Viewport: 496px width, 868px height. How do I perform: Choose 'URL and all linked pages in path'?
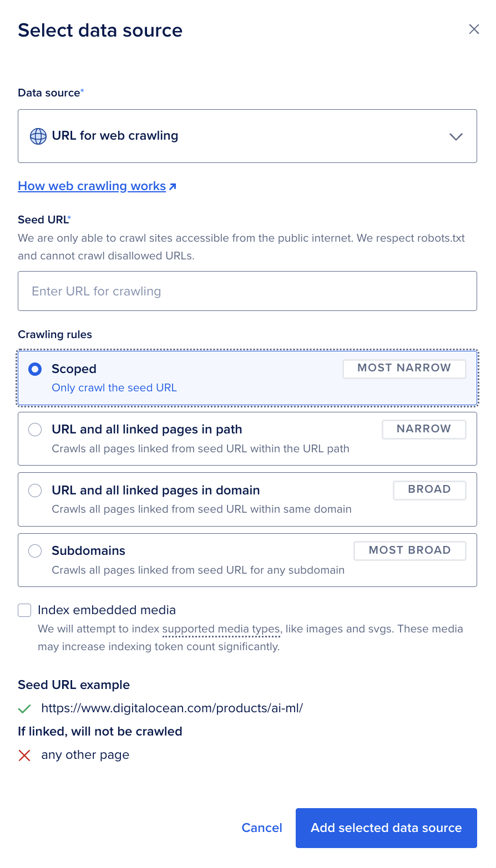(34, 429)
